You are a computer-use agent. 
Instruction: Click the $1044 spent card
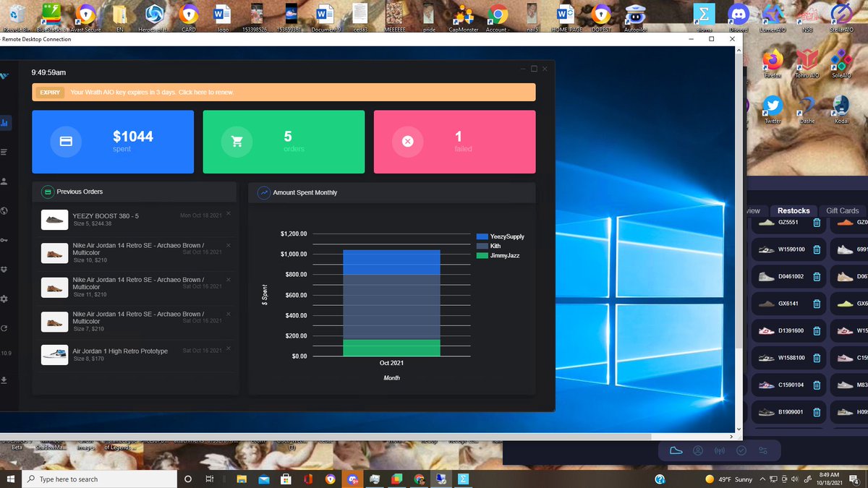click(x=113, y=142)
